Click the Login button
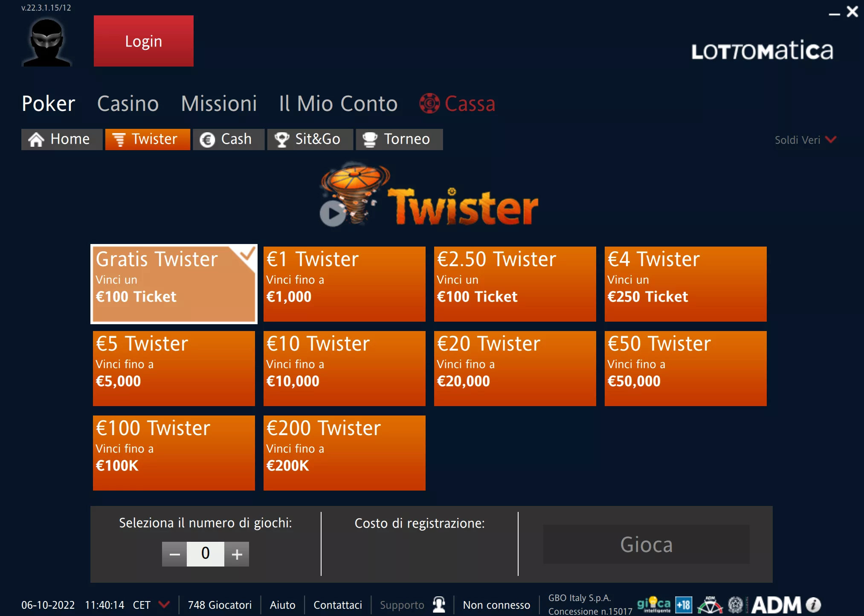The image size is (864, 616). [143, 41]
